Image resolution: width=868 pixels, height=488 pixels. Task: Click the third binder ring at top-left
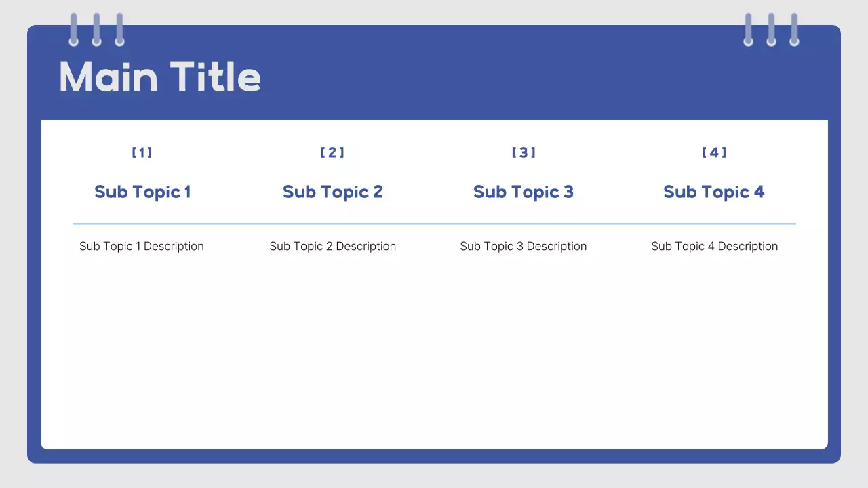click(x=119, y=29)
